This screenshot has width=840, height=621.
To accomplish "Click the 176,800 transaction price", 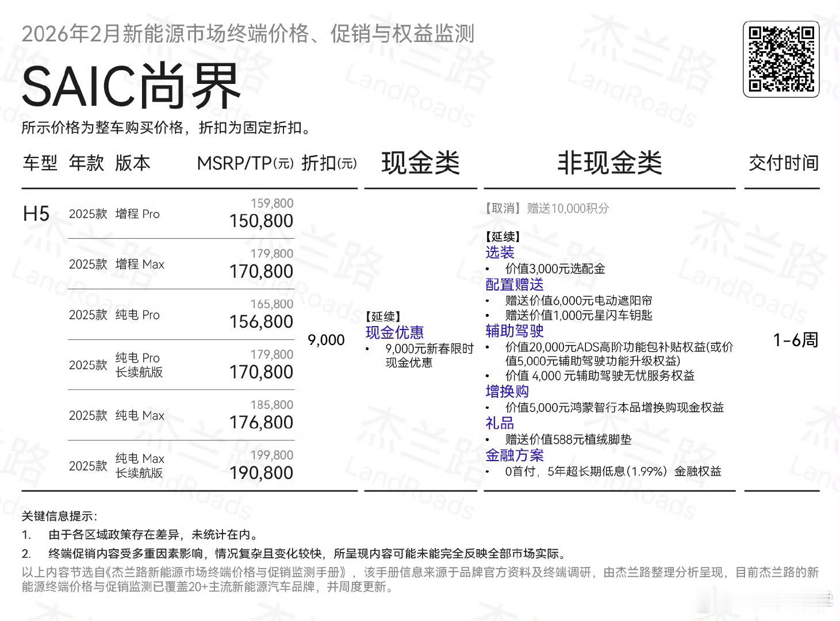I will point(261,423).
